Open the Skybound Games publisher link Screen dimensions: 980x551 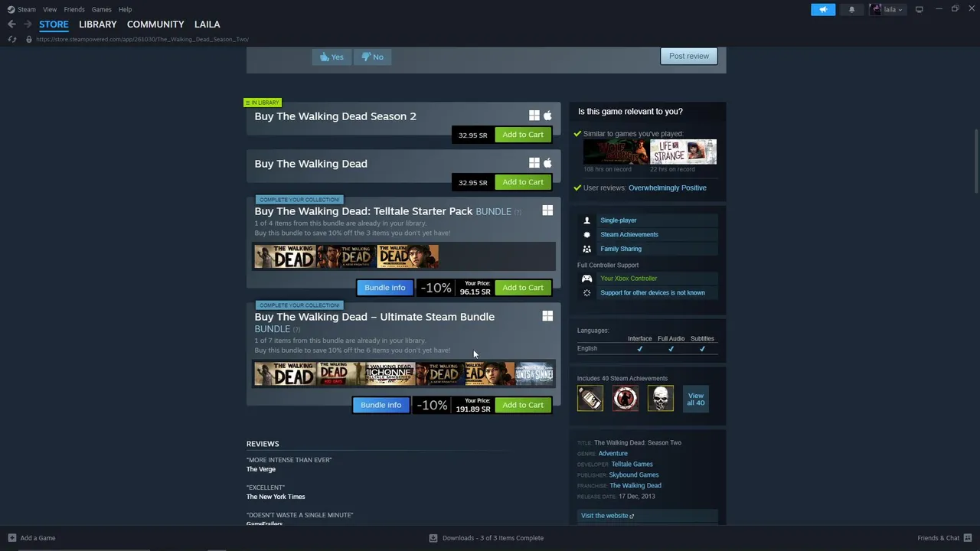tap(633, 475)
